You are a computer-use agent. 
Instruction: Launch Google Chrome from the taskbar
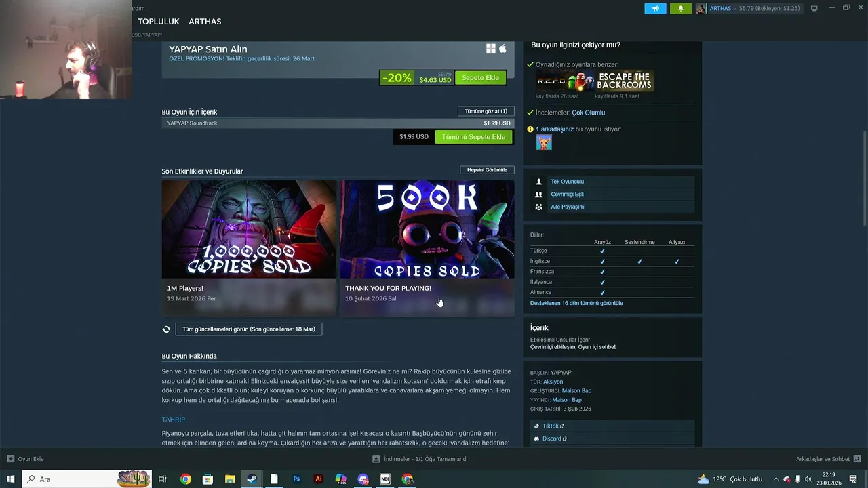(185, 479)
